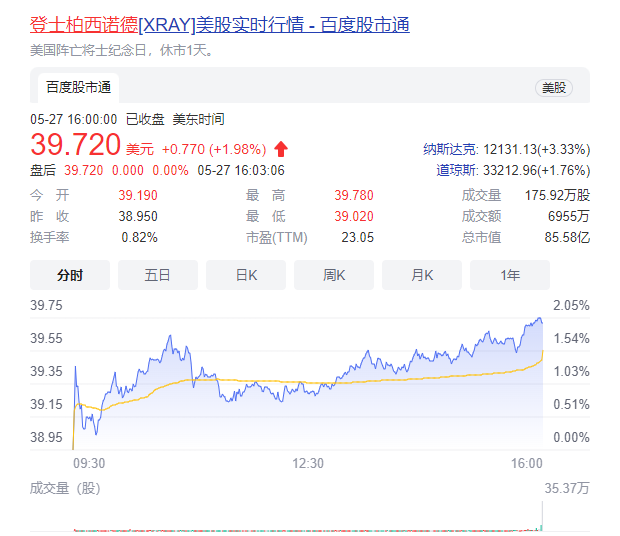Click the after-hours time 05-27 16:03:06
The image size is (620, 536).
[x=241, y=170]
